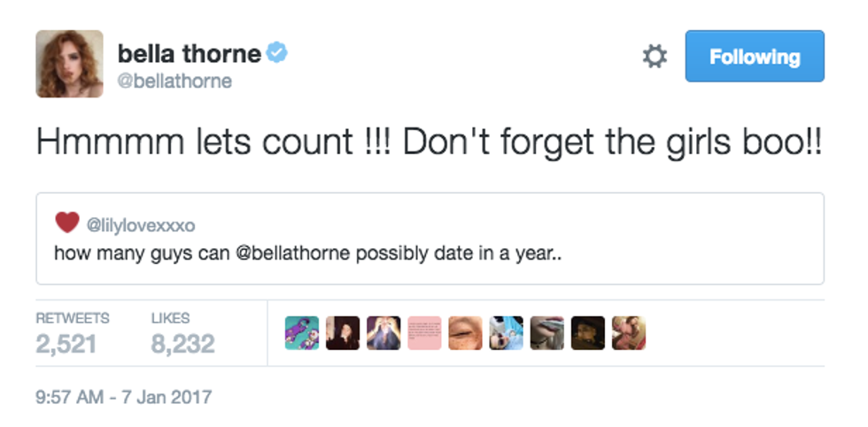The width and height of the screenshot is (868, 427).
Task: Open the first liker avatar after the cartoon
Action: 343,333
